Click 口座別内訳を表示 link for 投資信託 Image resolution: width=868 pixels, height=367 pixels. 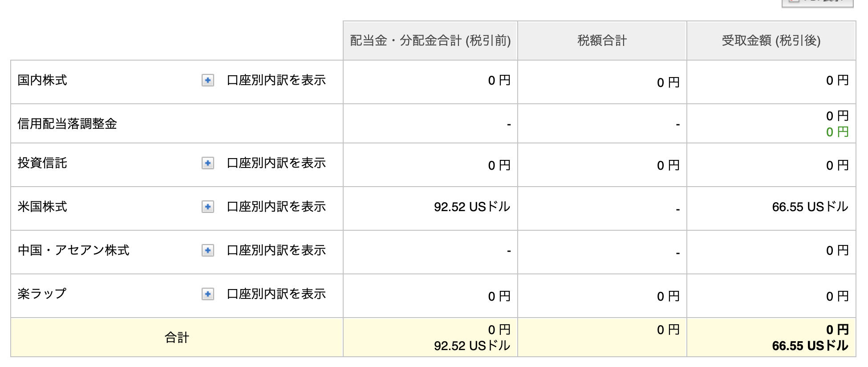pos(276,163)
